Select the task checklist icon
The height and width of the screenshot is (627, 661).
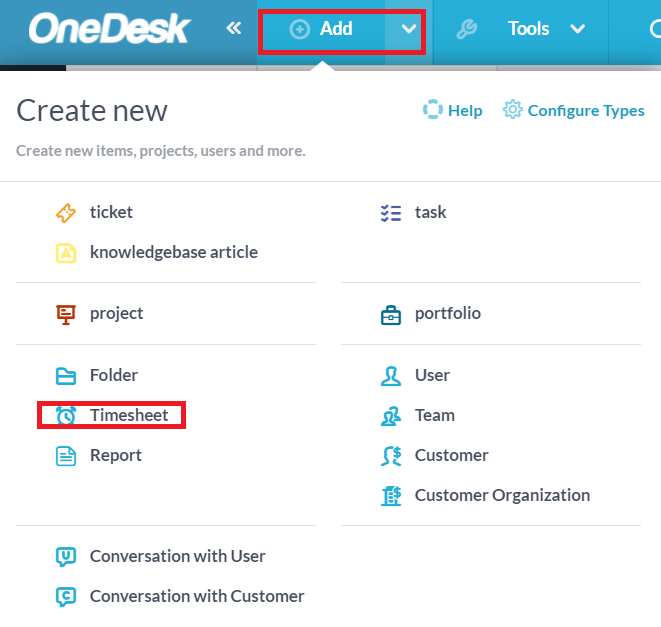[x=391, y=213]
